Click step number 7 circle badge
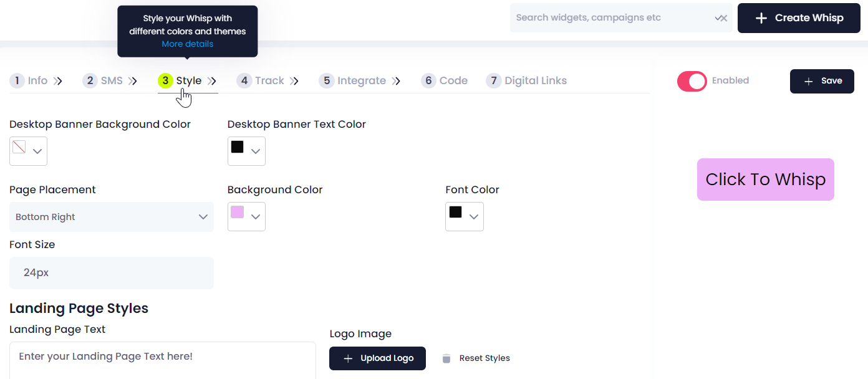Viewport: 868px width, 379px height. click(x=494, y=80)
